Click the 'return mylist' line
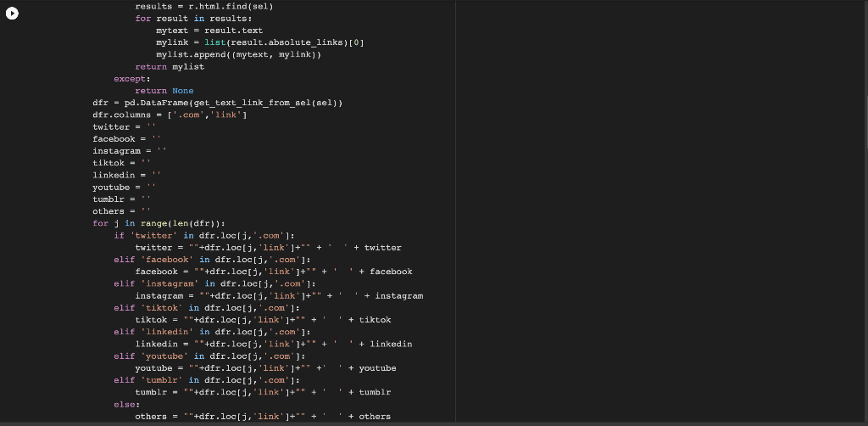The height and width of the screenshot is (426, 868). [x=170, y=66]
